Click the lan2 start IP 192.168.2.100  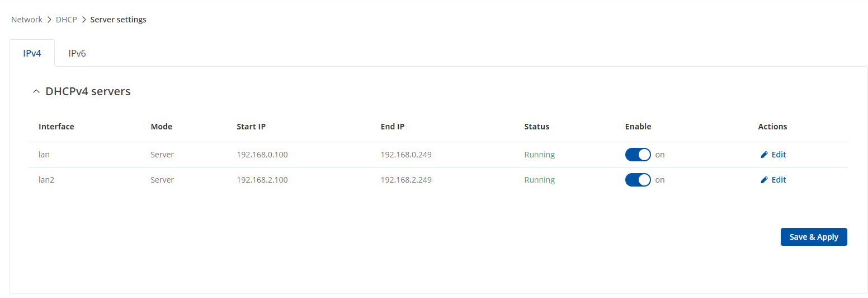pos(262,180)
